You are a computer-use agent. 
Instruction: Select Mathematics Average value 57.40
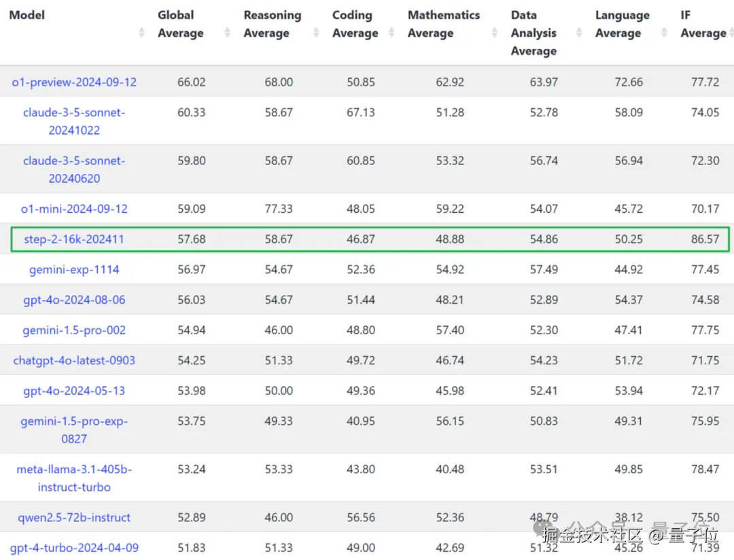[450, 330]
